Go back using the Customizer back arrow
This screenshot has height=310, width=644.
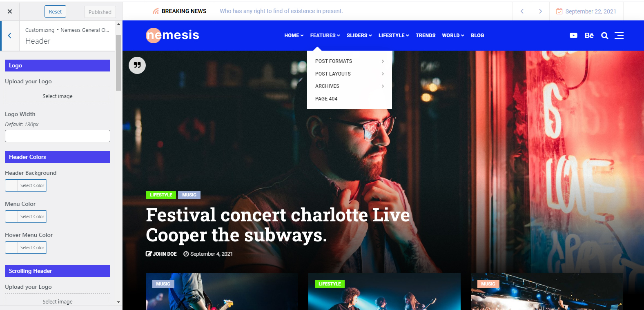point(9,36)
